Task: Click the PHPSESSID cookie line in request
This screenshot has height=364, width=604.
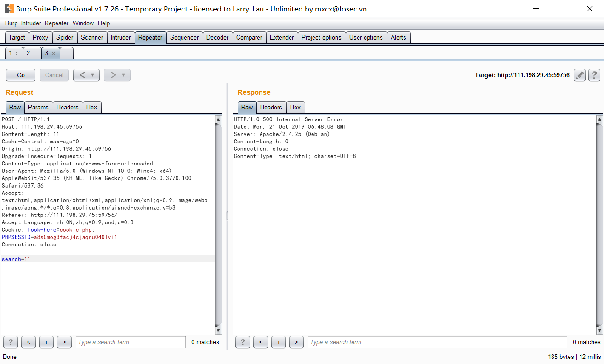Action: [59, 237]
